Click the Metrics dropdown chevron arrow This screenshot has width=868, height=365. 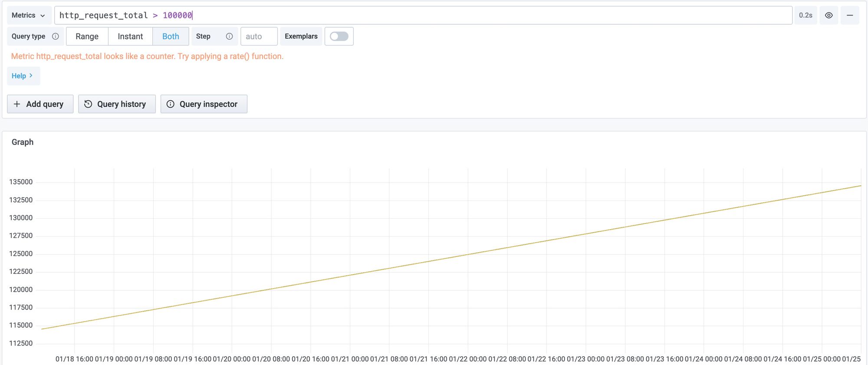coord(43,16)
